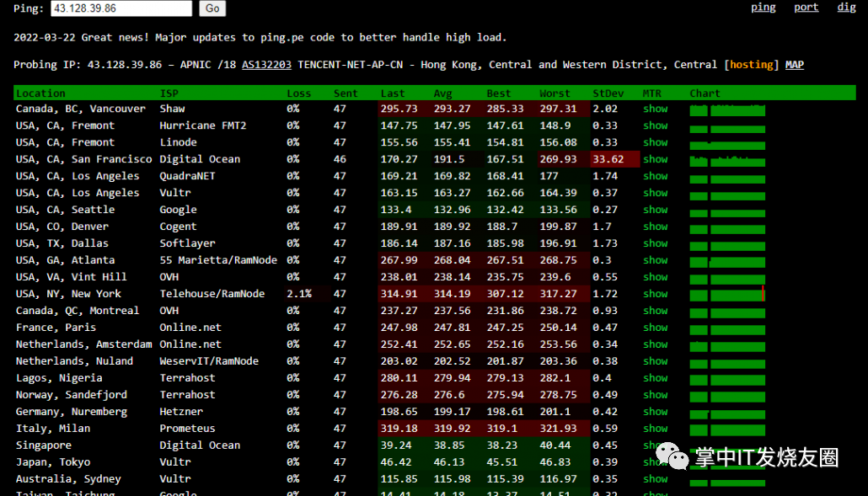The width and height of the screenshot is (868, 496).
Task: Show MTR for New York Telehouse/RamNode
Action: pyautogui.click(x=655, y=294)
